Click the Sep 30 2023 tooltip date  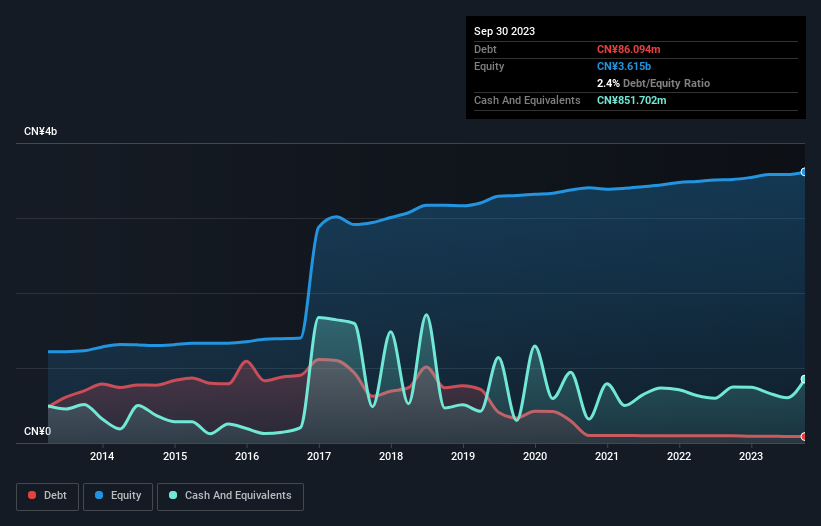point(504,31)
